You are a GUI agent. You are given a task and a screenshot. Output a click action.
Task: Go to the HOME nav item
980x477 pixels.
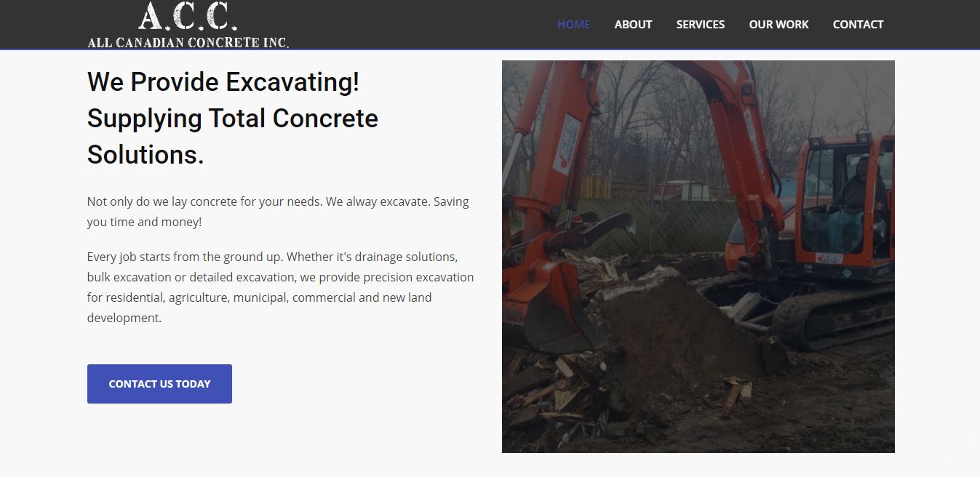(573, 24)
